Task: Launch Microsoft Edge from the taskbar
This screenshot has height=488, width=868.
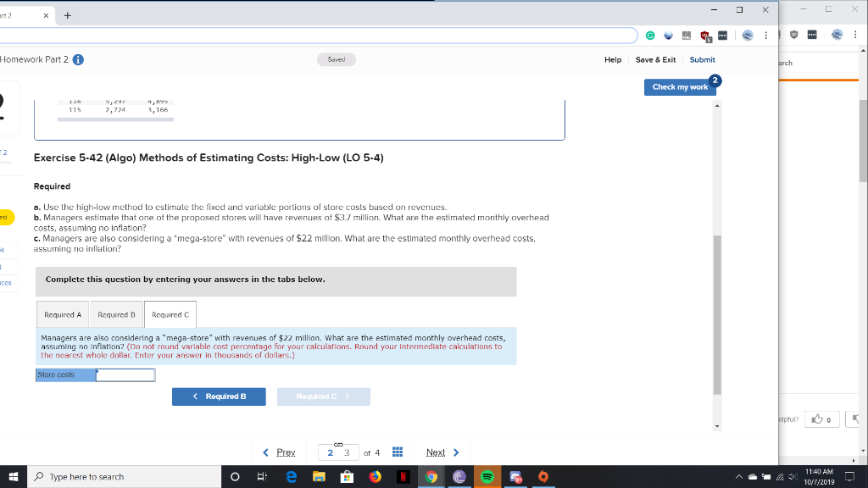Action: [x=291, y=477]
